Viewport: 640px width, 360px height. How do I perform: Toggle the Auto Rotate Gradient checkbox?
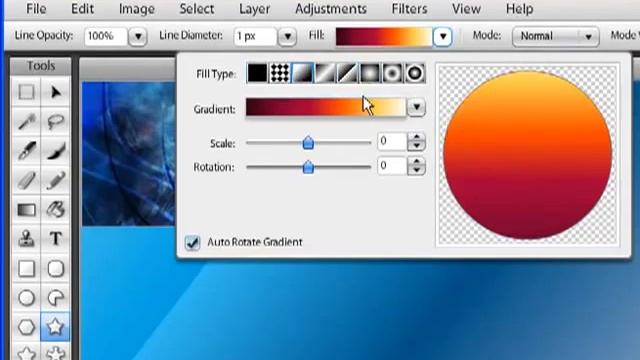point(192,242)
